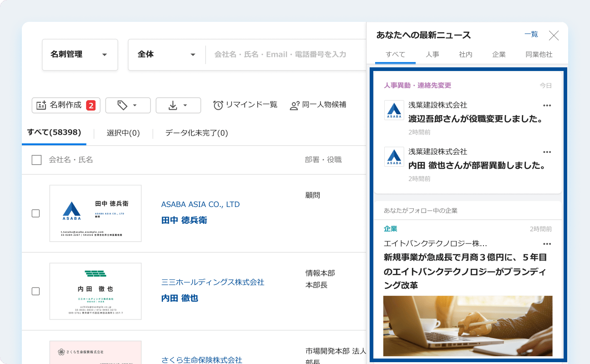Click the 会社名・氏名 column header

pyautogui.click(x=71, y=160)
